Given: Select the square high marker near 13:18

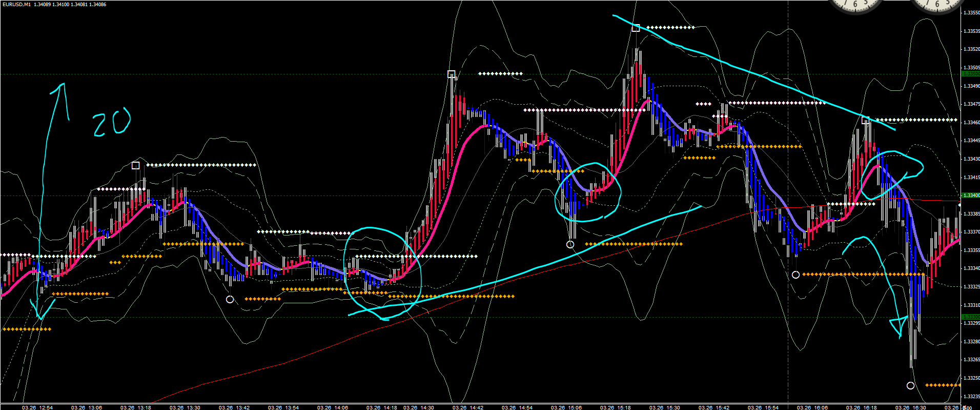Looking at the screenshot, I should click(135, 165).
